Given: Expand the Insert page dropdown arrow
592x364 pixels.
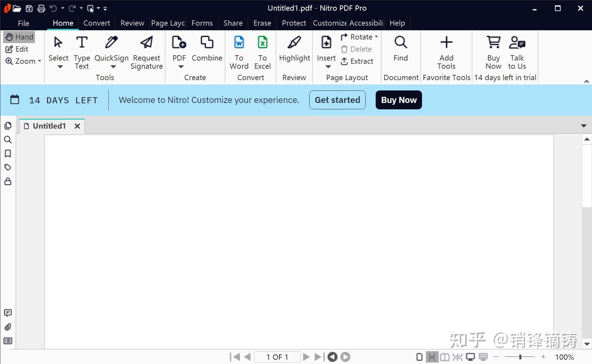Looking at the screenshot, I should 328,67.
